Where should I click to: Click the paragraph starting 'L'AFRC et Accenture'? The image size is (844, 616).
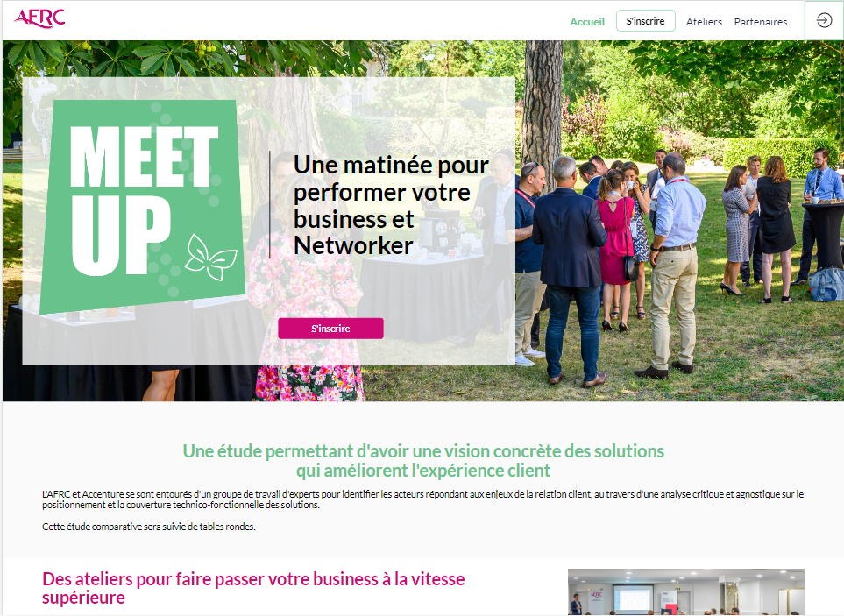click(x=422, y=499)
